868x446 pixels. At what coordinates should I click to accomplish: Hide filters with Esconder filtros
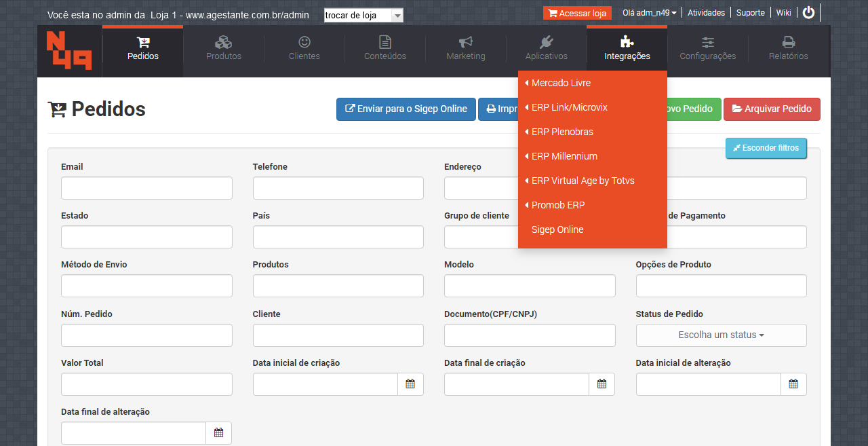pos(766,148)
